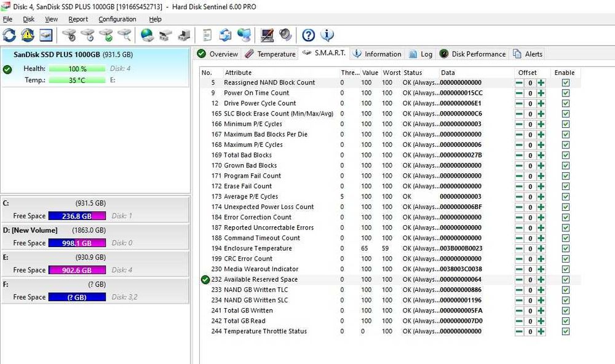Click the globe with disk toolbar icon
615x364 pixels.
tap(147, 35)
